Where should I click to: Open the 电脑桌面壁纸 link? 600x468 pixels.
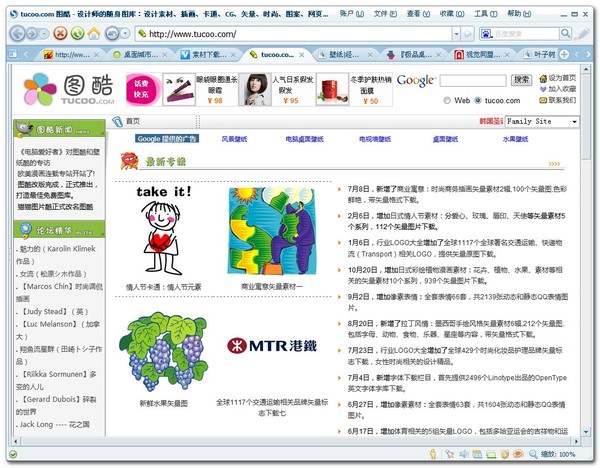tap(304, 139)
